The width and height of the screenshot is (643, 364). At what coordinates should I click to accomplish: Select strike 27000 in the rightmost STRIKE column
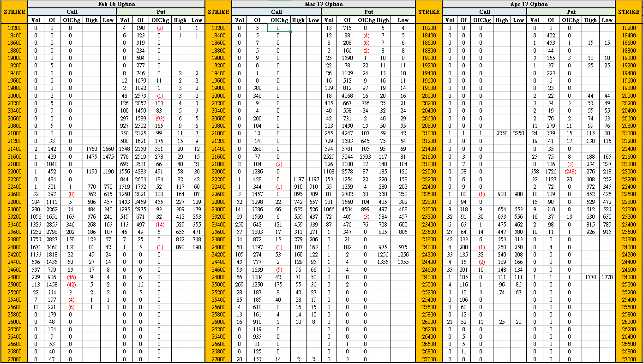[x=629, y=359]
